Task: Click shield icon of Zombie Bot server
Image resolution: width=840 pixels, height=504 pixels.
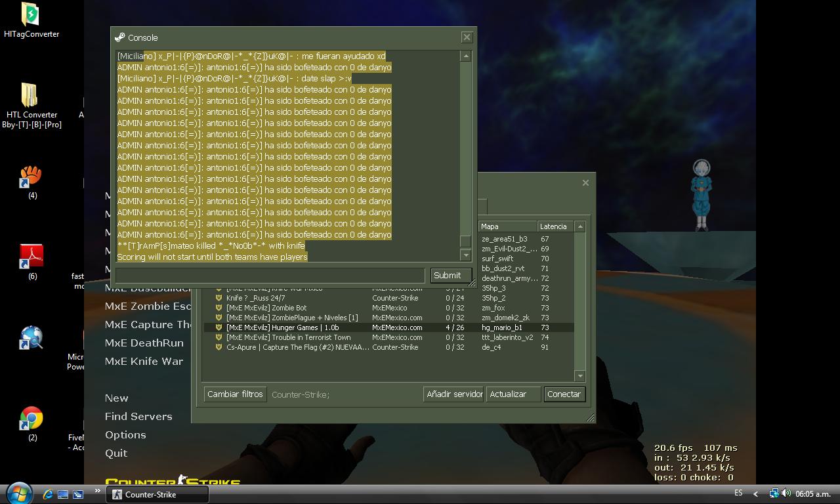Action: click(219, 308)
